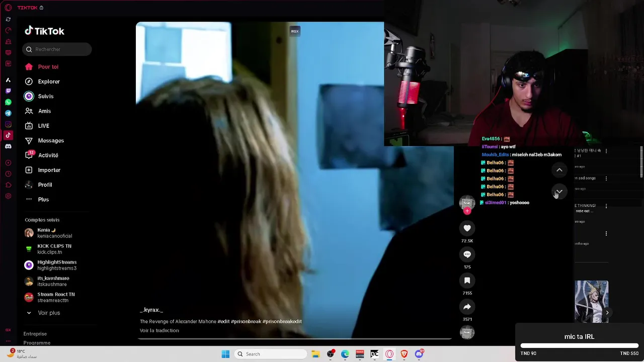This screenshot has height=362, width=644.
Task: Open File Explorer from taskbar
Action: click(315, 354)
